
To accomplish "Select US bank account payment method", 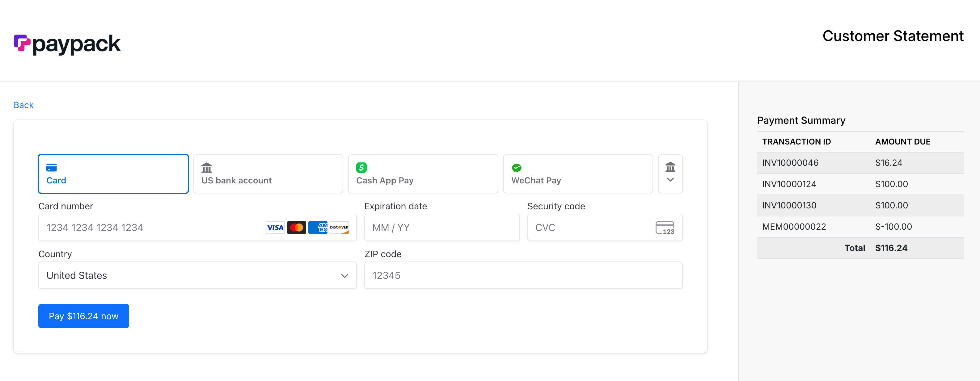I will point(268,174).
